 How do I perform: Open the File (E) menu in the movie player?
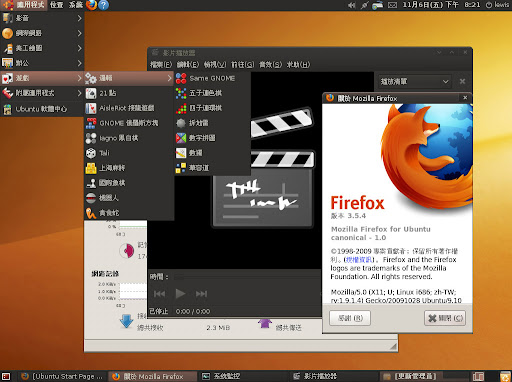click(161, 65)
